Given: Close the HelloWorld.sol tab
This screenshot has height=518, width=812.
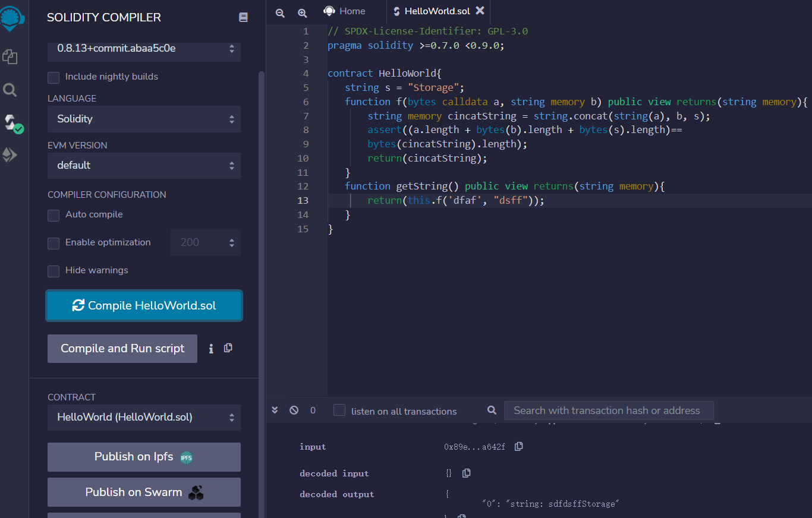Looking at the screenshot, I should pos(480,11).
